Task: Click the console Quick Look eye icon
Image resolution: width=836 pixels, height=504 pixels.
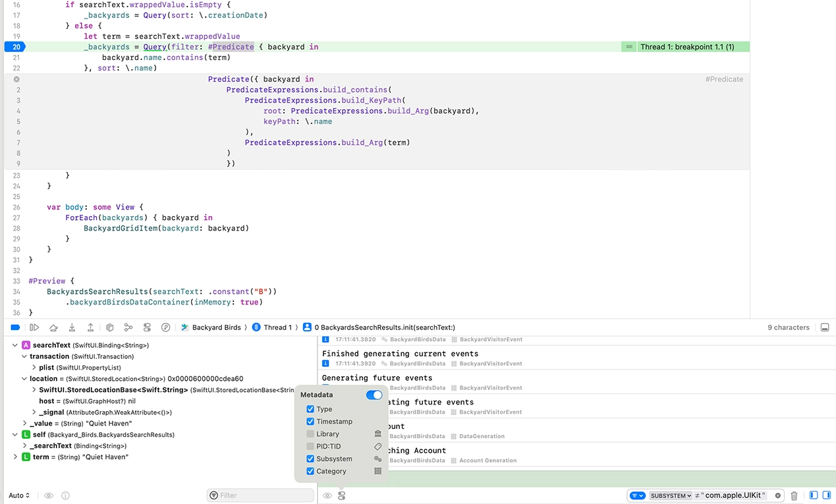Action: 327,495
